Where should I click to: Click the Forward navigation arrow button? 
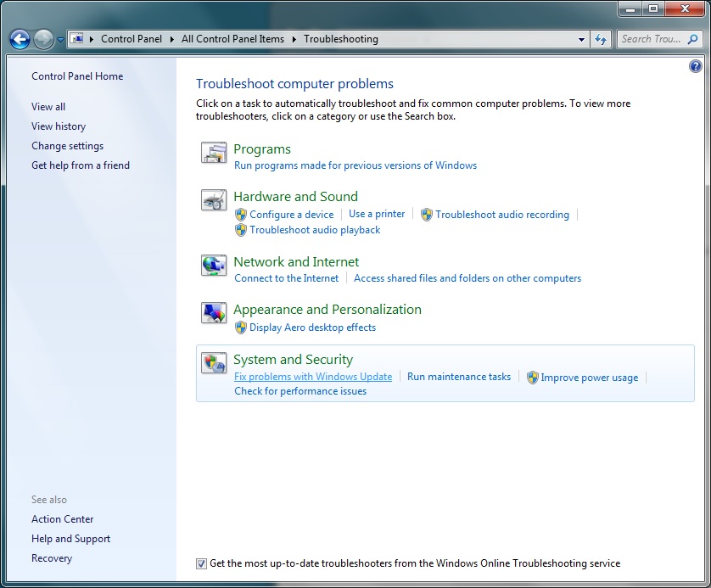[x=43, y=39]
